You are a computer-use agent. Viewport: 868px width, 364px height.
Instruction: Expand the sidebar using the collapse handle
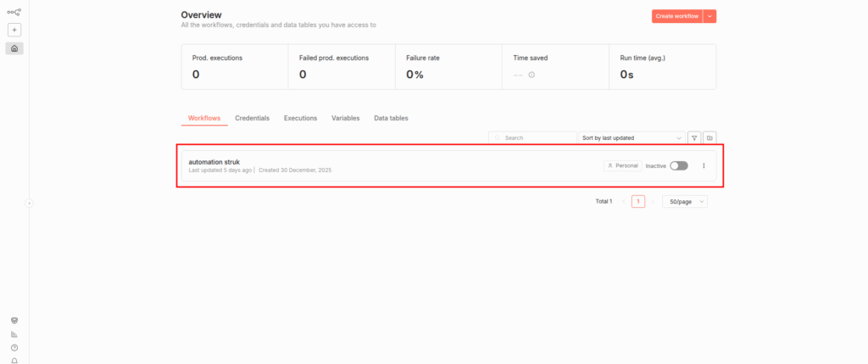[29, 203]
